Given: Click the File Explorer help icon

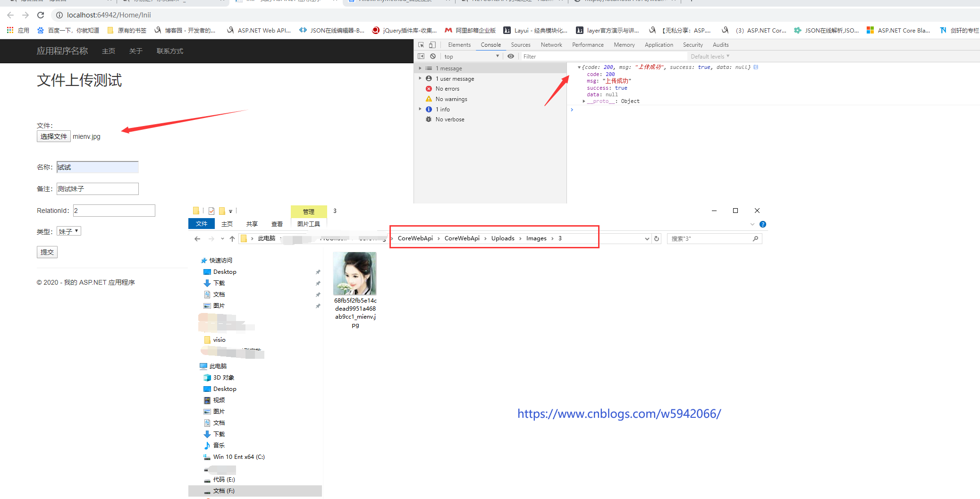Looking at the screenshot, I should click(x=763, y=224).
